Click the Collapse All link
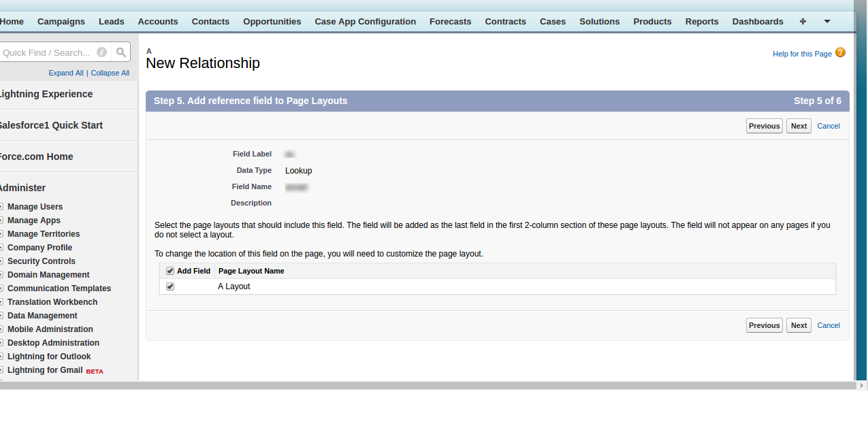Image resolution: width=868 pixels, height=428 pixels. pyautogui.click(x=110, y=73)
